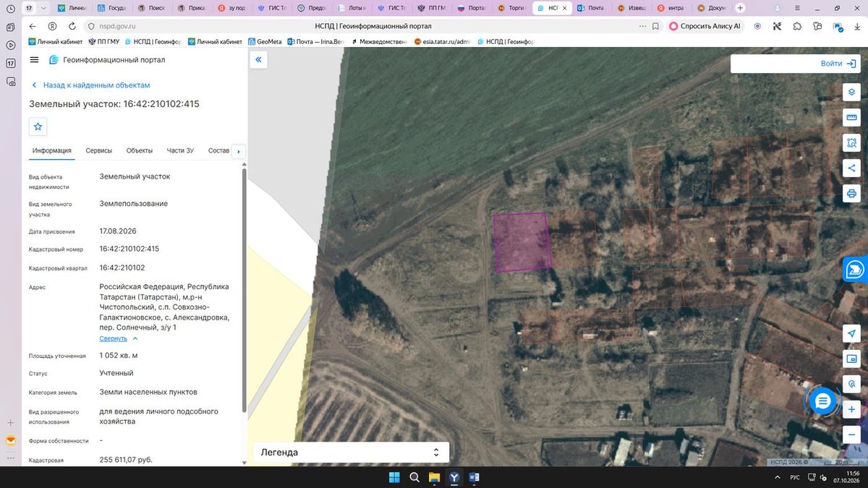This screenshot has width=868, height=488.
Task: Open the hamburger menu of the Geoportal
Action: (x=34, y=60)
